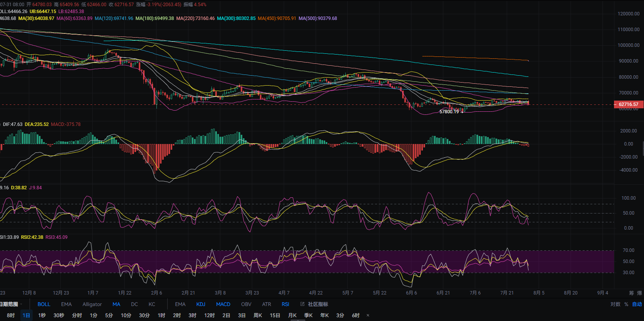Open the 社区指标 community indicators editor icon

point(303,304)
